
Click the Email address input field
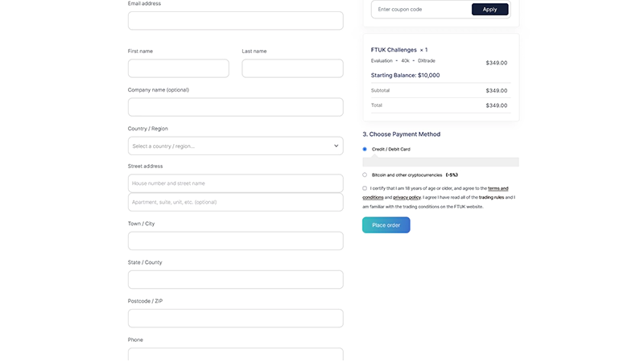click(235, 21)
